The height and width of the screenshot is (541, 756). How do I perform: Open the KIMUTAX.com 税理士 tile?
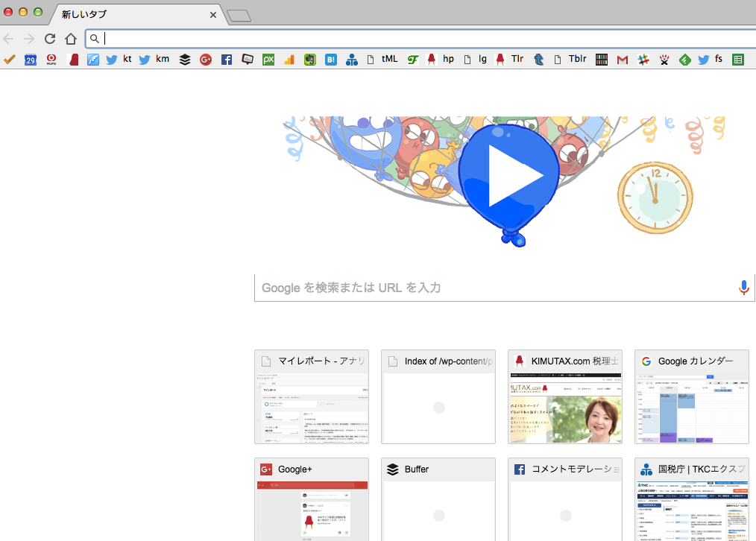click(x=565, y=396)
